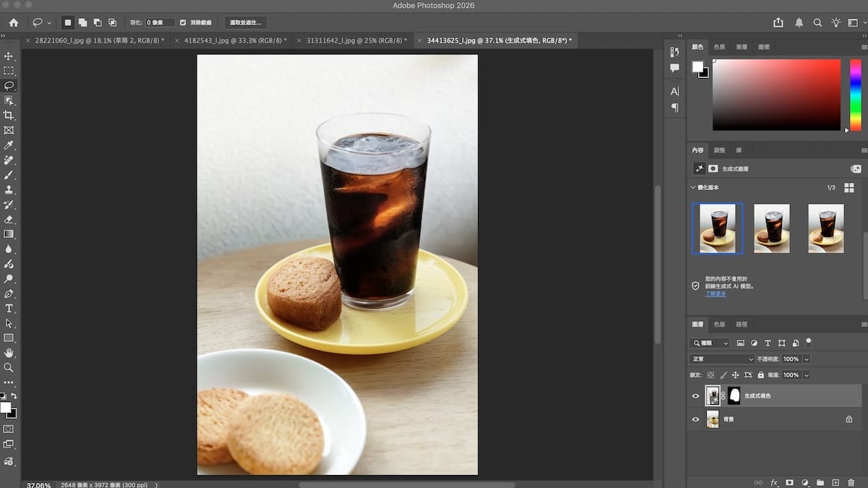Open the 正常 blend mode dropdown
Image resolution: width=868 pixels, height=488 pixels.
pos(722,359)
